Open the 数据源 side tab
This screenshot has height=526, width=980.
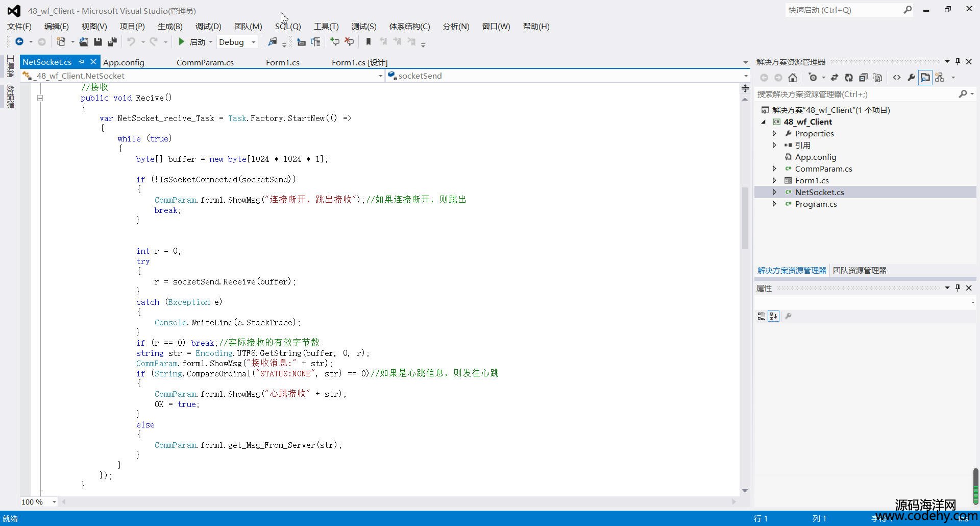point(10,97)
